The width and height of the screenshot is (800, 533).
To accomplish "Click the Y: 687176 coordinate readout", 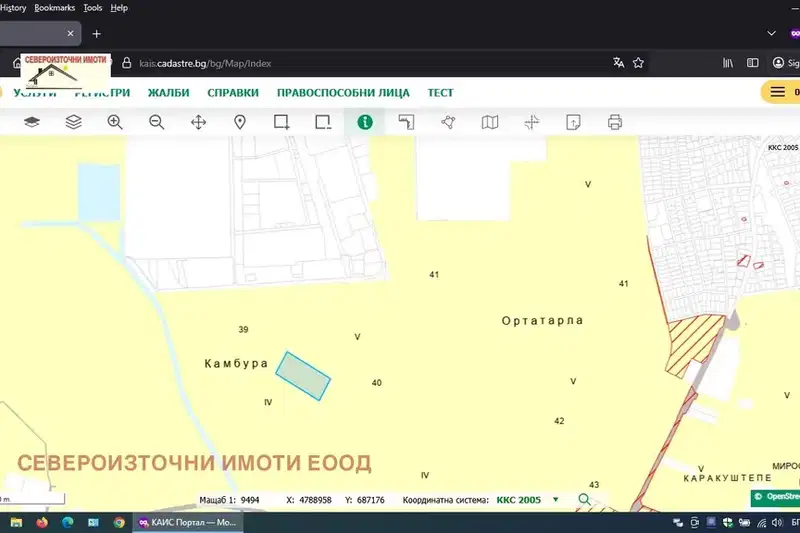I will 364,500.
